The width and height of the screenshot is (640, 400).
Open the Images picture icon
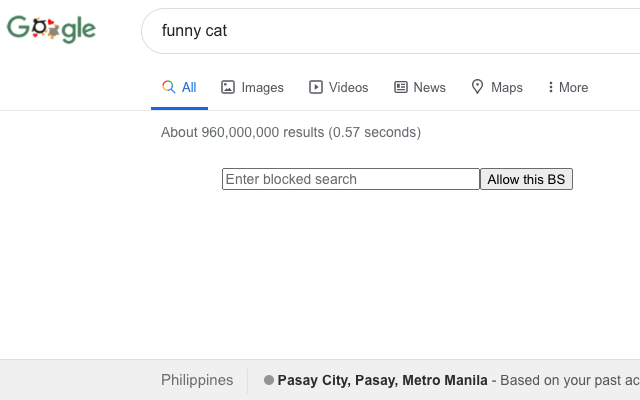228,87
